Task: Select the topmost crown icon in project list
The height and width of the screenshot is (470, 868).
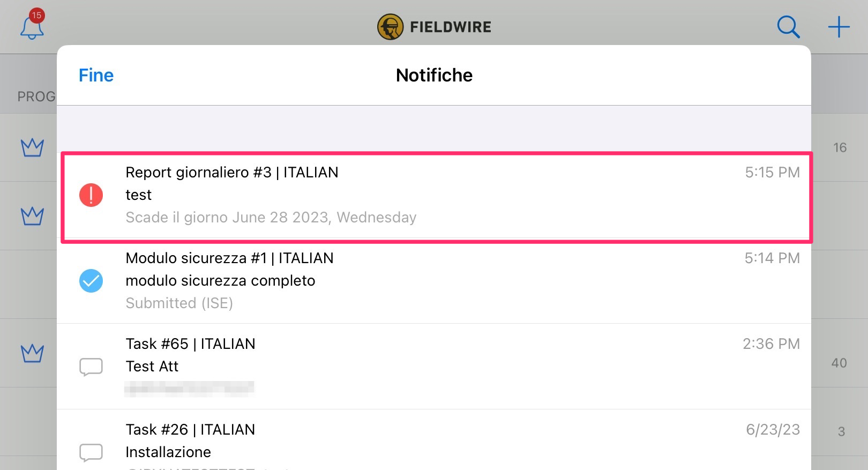Action: [32, 147]
